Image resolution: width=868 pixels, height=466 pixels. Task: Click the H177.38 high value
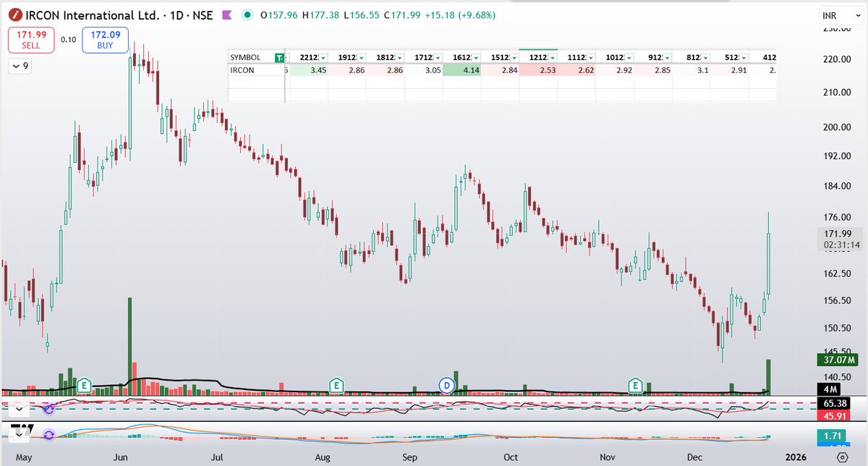tap(320, 15)
